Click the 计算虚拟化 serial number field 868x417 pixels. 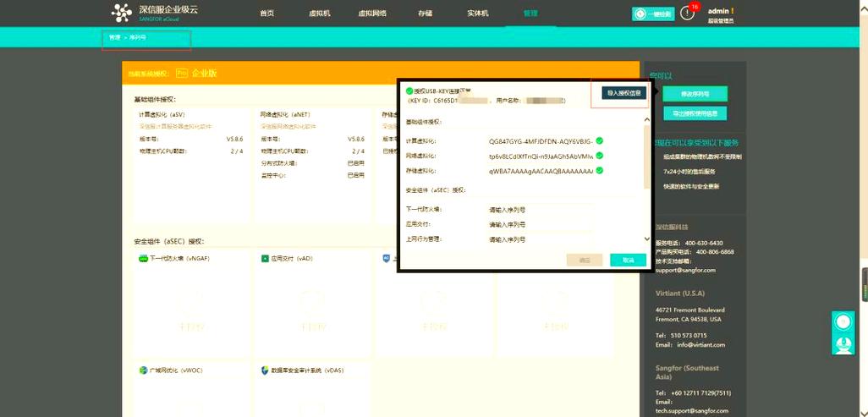point(541,141)
